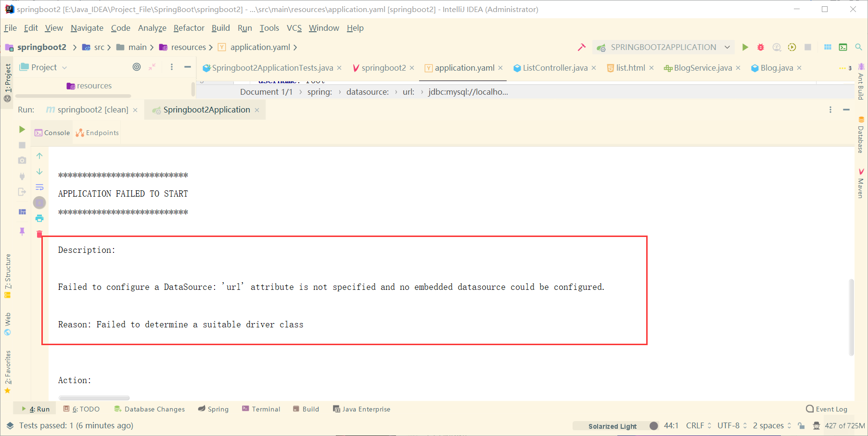Switch to ListController.java editor tab
This screenshot has height=436, width=868.
click(555, 68)
